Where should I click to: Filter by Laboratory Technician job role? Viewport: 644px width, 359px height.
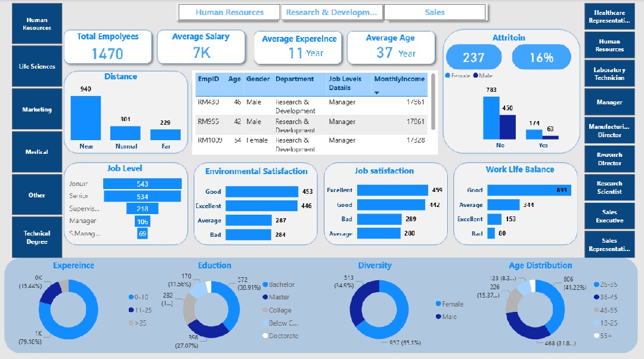(x=609, y=73)
